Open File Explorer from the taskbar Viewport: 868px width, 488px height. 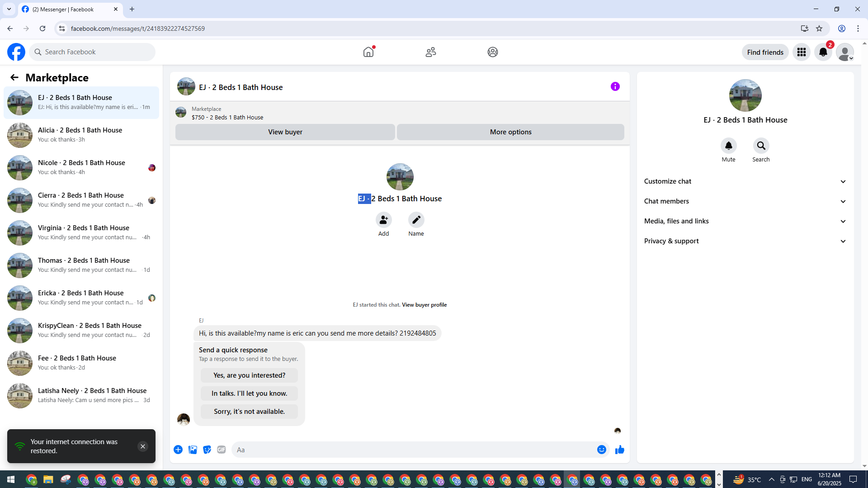(x=48, y=479)
